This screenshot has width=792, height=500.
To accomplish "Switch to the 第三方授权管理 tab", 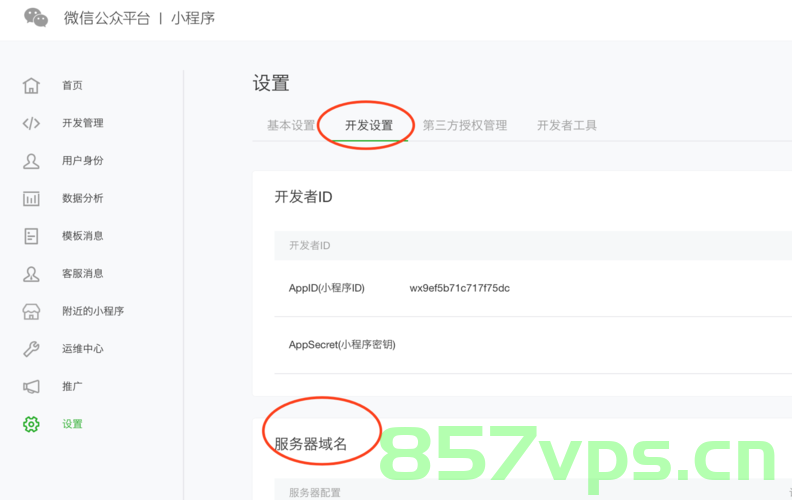I will point(465,125).
